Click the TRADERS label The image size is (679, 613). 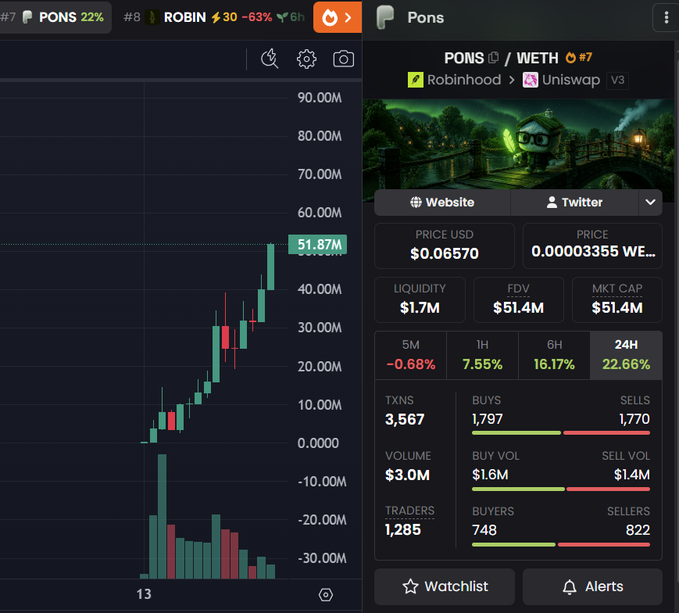pyautogui.click(x=410, y=511)
